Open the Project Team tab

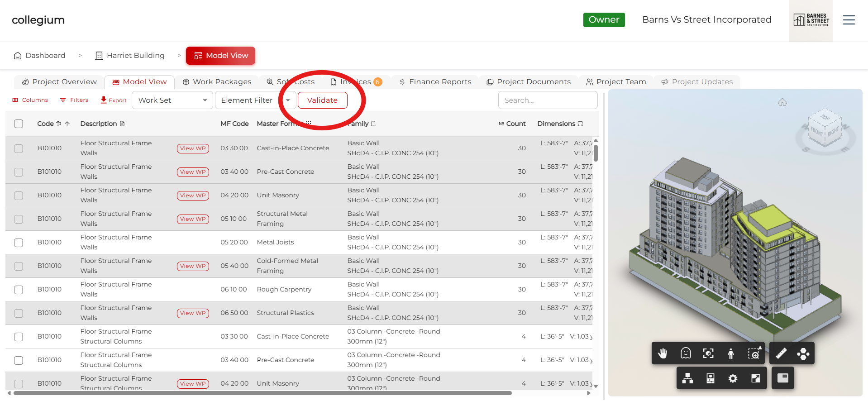pos(616,82)
